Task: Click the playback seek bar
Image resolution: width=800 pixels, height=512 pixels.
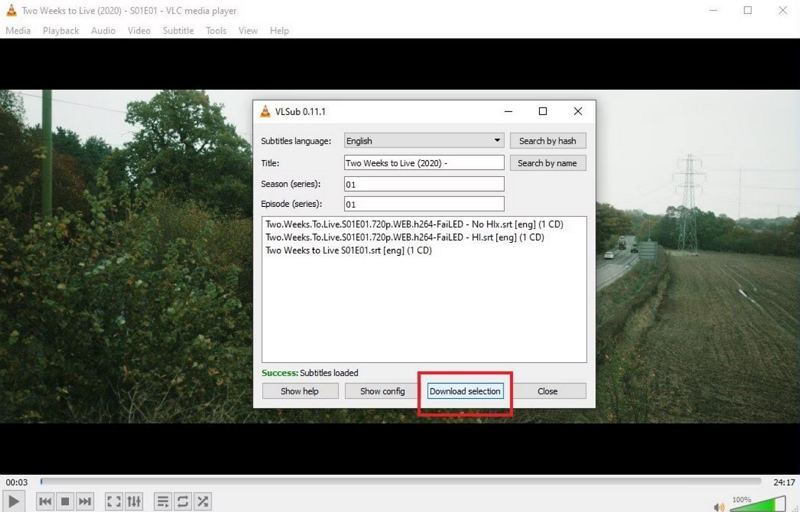Action: (401, 481)
